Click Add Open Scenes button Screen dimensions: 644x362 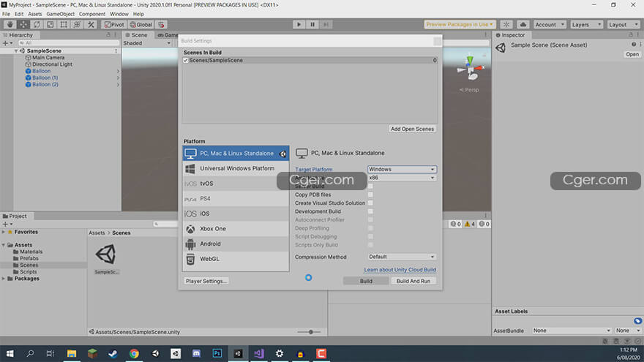tap(412, 129)
